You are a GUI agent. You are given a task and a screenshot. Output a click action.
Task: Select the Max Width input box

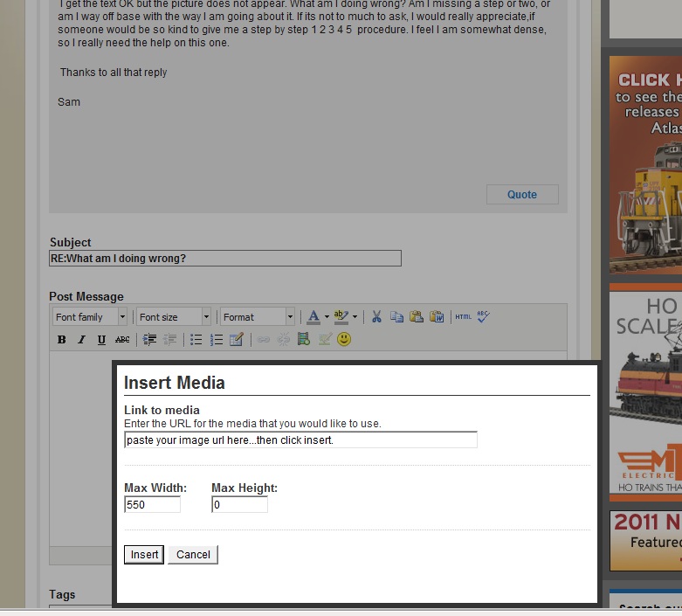tap(152, 505)
